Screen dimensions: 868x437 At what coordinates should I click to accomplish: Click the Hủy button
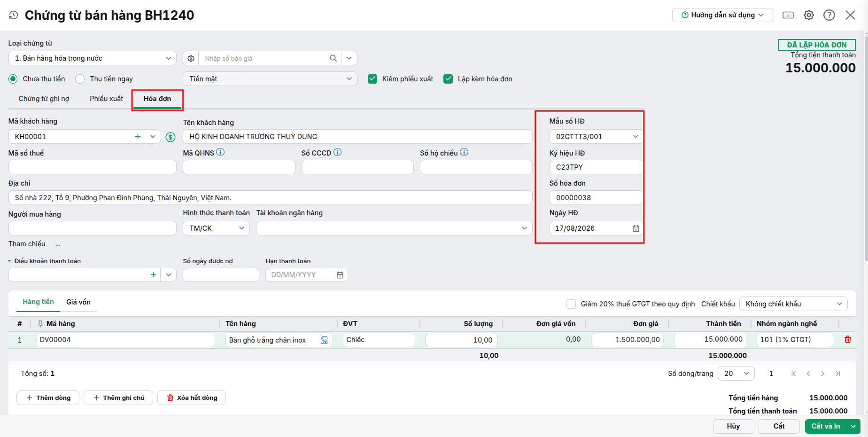[x=734, y=426]
